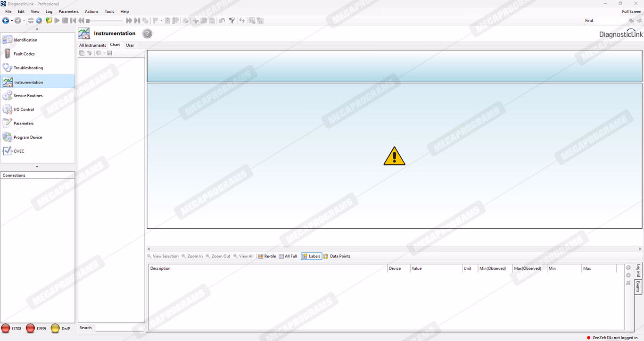Collapse the navigation list with up arrow
This screenshot has width=644, height=341.
tap(37, 29)
